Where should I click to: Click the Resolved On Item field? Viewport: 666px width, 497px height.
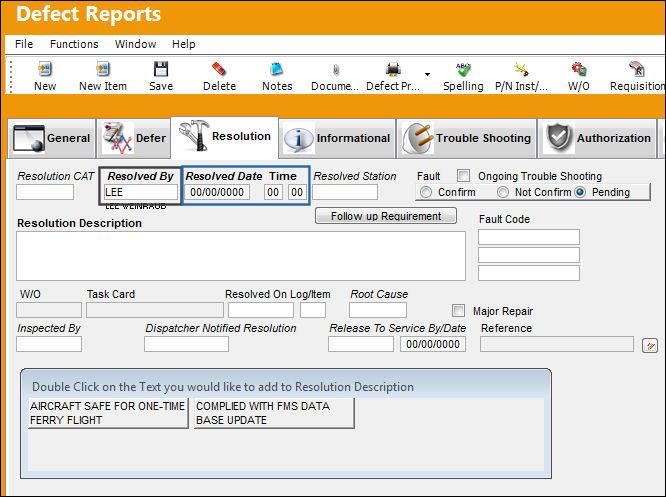313,310
